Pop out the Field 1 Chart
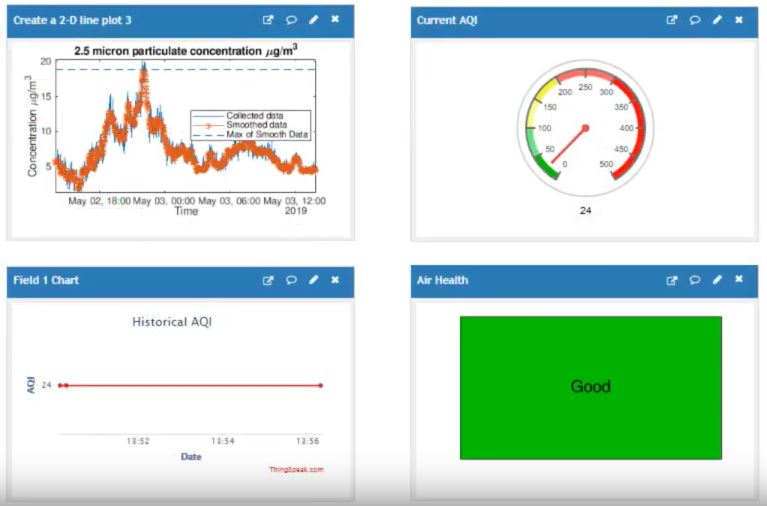This screenshot has height=506, width=767. click(x=268, y=281)
